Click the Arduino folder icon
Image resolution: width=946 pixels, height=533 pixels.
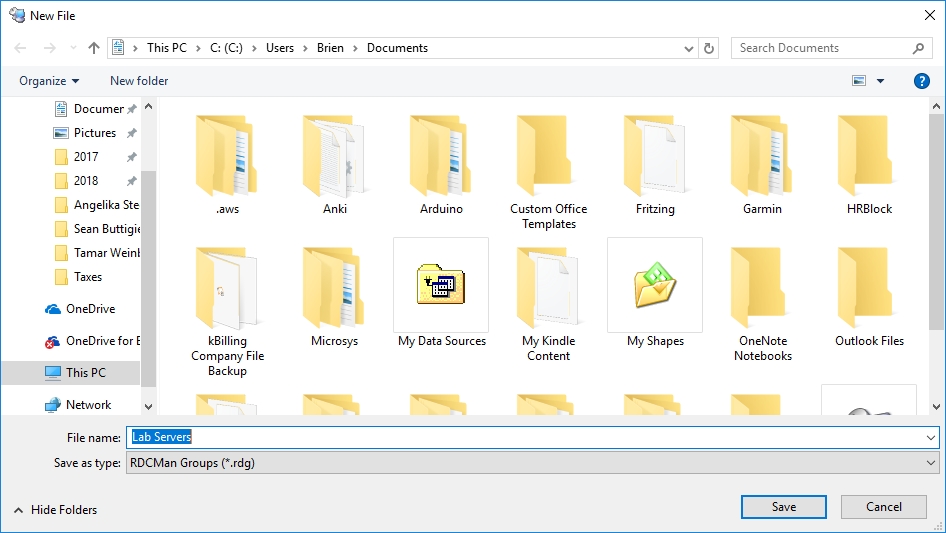point(441,155)
